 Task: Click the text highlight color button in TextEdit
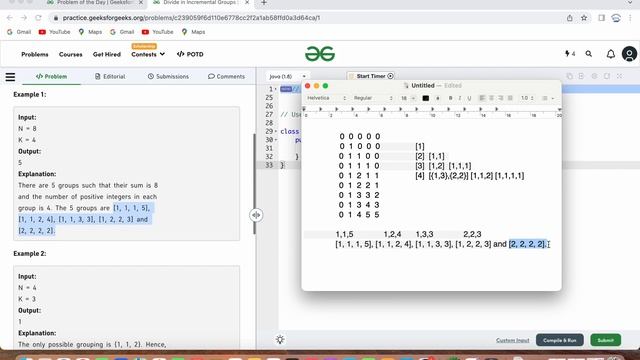438,98
